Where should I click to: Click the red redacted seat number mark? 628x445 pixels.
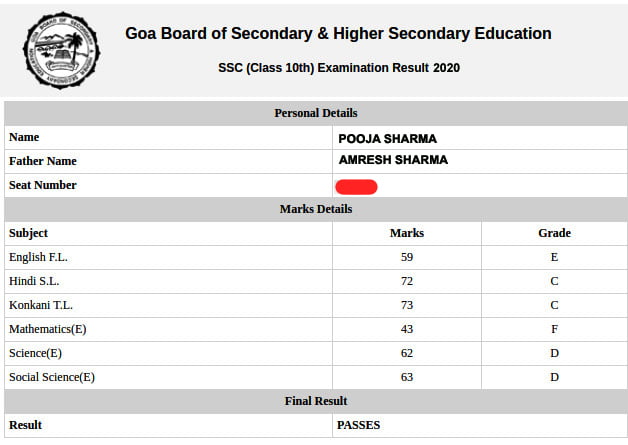pyautogui.click(x=356, y=186)
